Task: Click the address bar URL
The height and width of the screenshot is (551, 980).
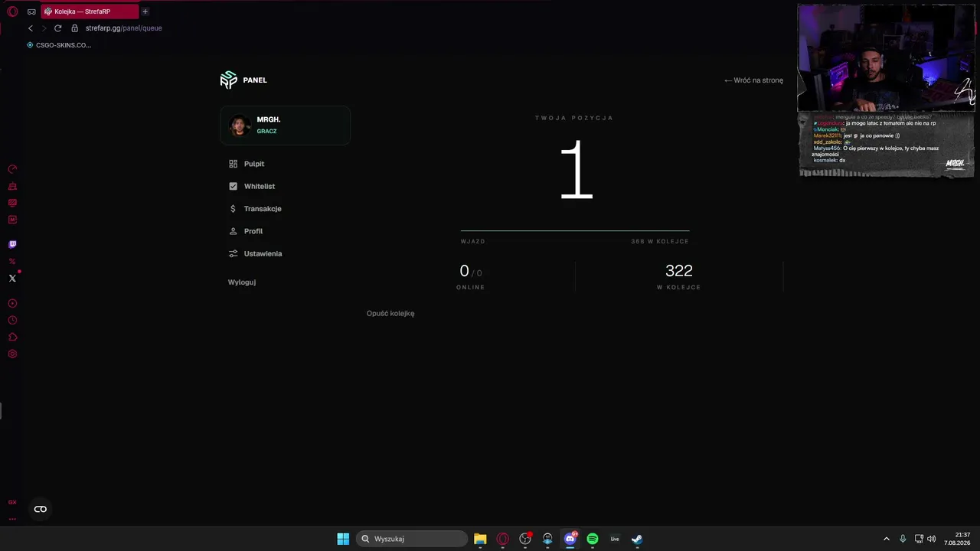Action: point(124,28)
